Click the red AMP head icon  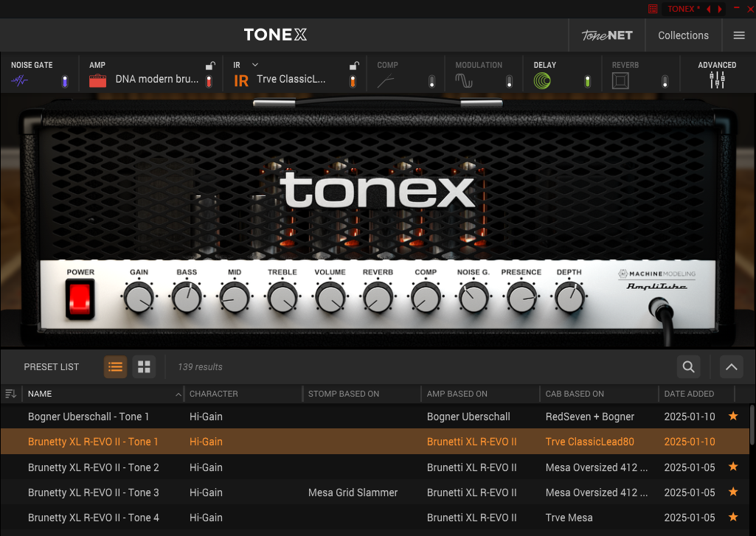(97, 80)
